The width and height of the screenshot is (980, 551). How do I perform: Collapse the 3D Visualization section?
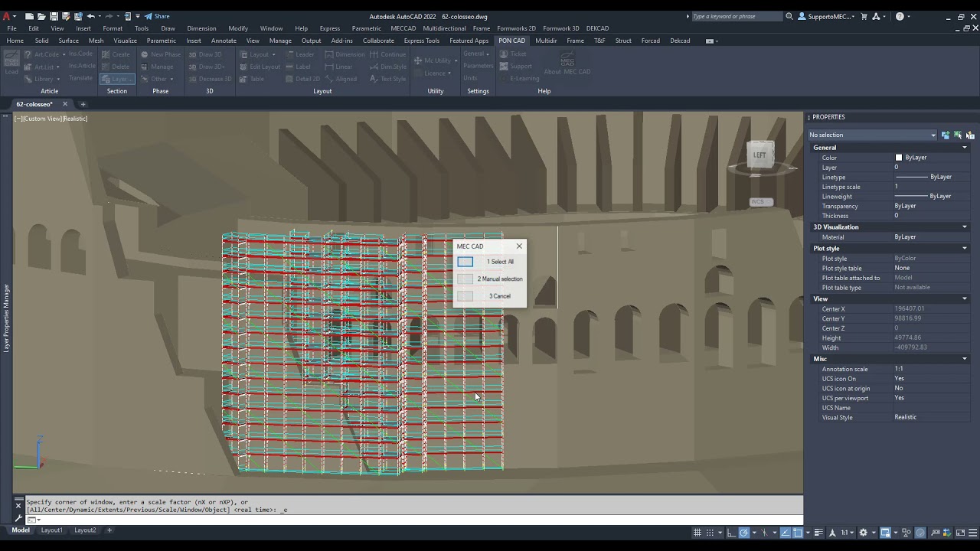click(x=964, y=227)
